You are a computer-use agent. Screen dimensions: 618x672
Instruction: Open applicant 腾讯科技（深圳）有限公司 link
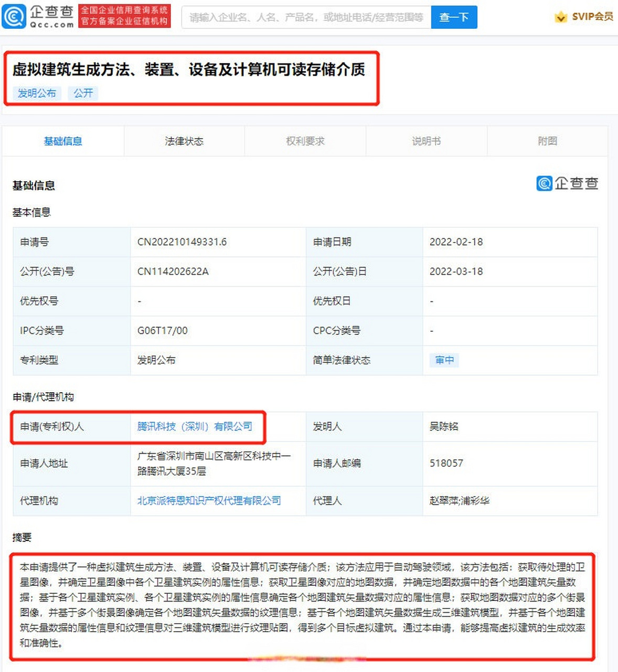195,426
